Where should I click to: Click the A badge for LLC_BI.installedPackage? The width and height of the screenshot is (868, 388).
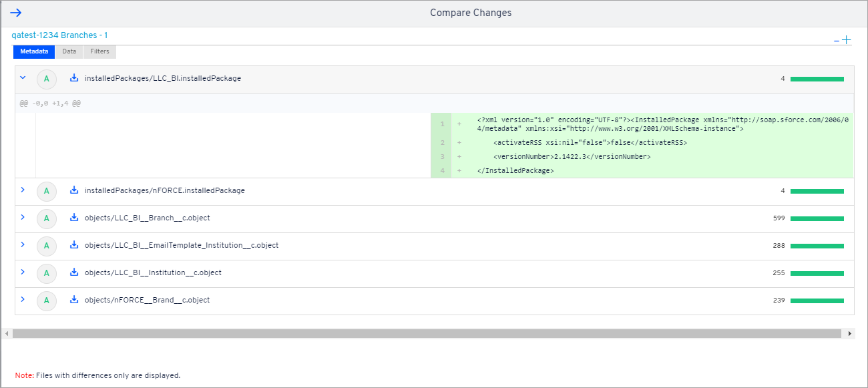(47, 78)
